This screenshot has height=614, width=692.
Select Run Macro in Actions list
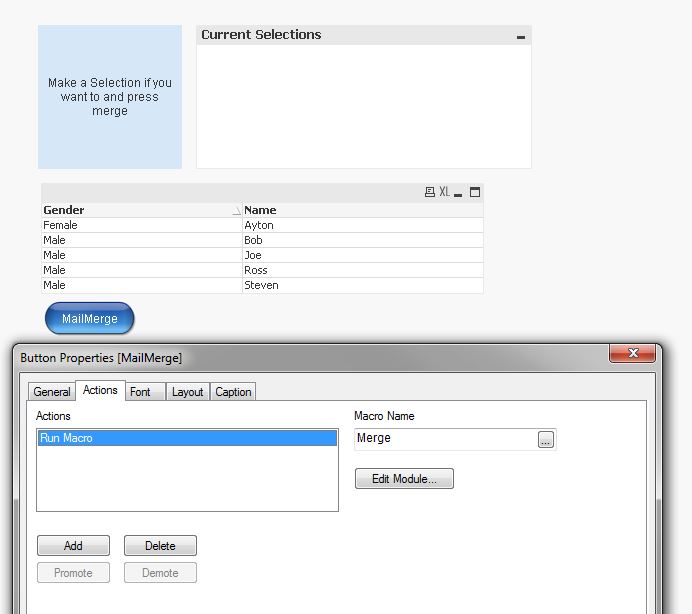click(x=187, y=438)
